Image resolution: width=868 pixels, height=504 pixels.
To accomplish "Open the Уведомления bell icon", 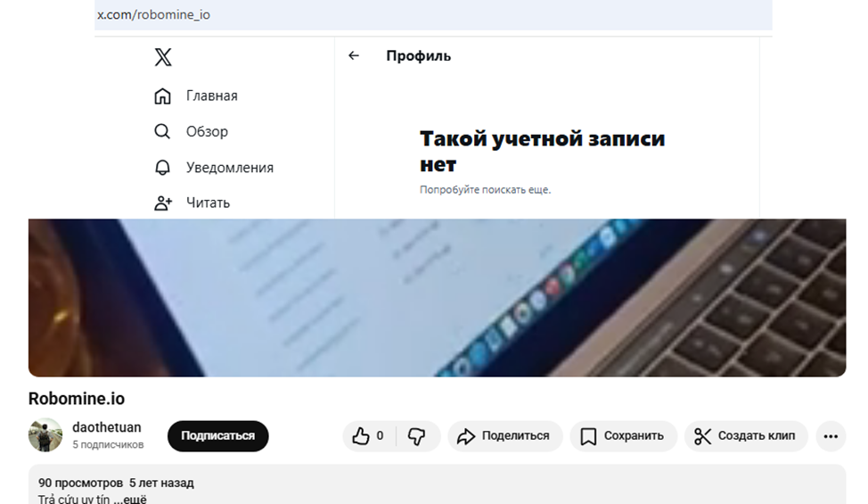I will coord(162,168).
